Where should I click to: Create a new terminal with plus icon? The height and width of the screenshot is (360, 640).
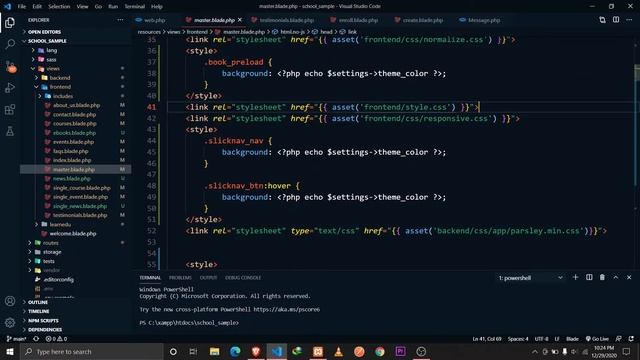[x=576, y=278]
